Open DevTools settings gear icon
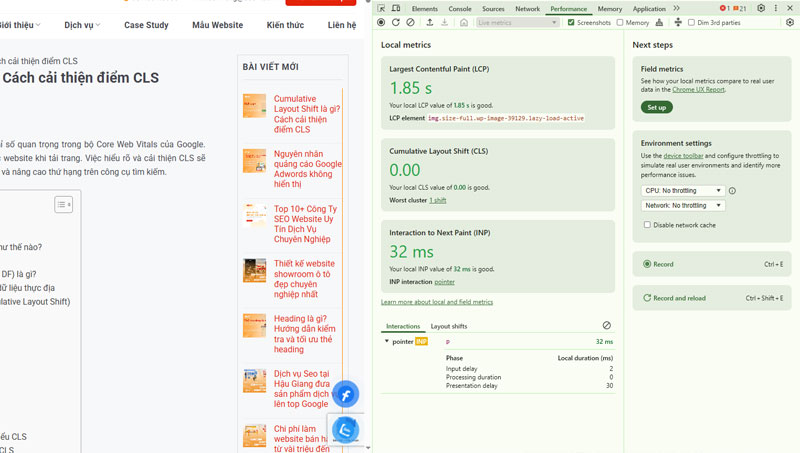The height and width of the screenshot is (453, 800). (761, 8)
